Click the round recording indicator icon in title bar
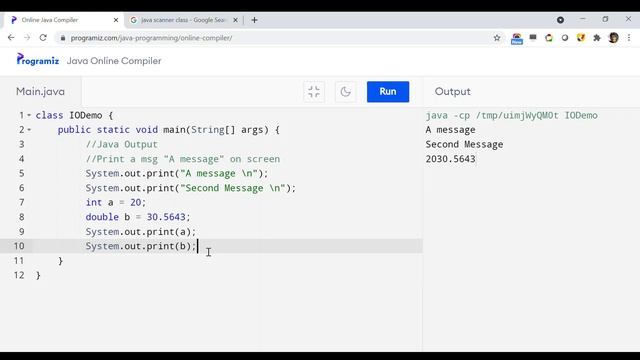 click(560, 20)
